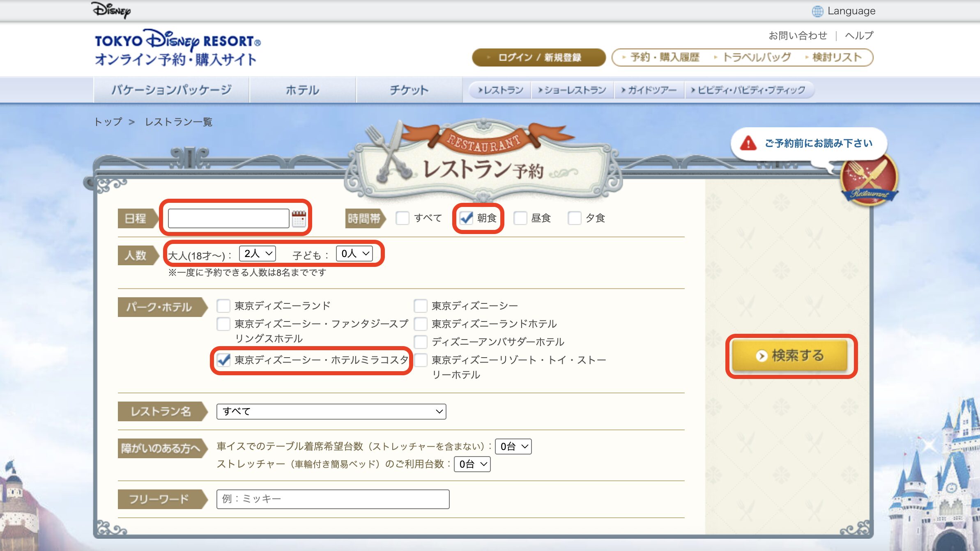Screen dimensions: 980x551
Task: Check the すべて time slot checkbox
Action: coord(403,218)
